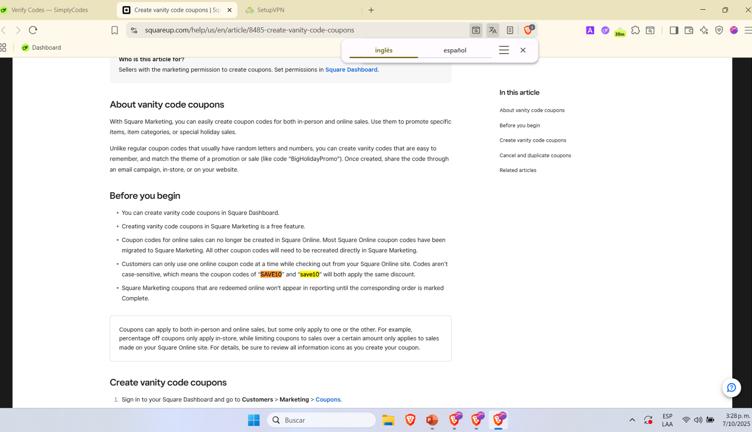Image resolution: width=752 pixels, height=432 pixels.
Task: Go forward using the forward arrow
Action: pyautogui.click(x=18, y=30)
